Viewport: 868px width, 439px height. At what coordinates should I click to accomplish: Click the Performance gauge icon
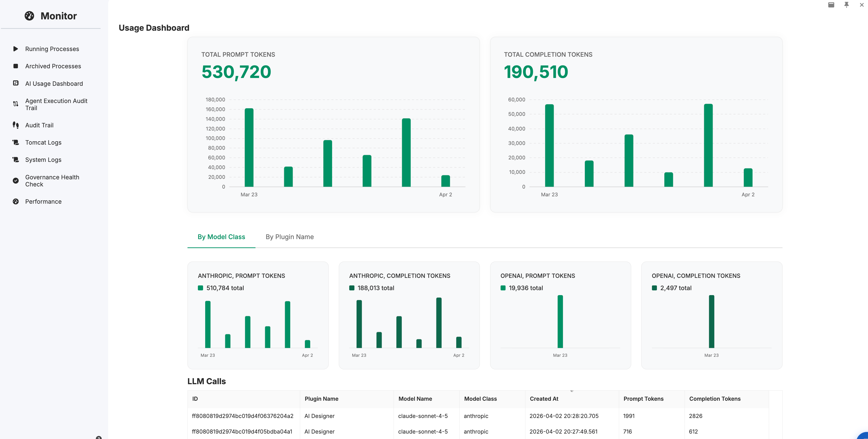coord(16,202)
